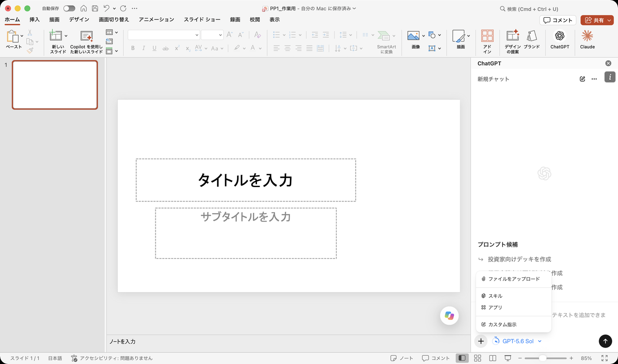This screenshot has height=364, width=618.
Task: Create a new slide with Copilot
Action: click(87, 42)
